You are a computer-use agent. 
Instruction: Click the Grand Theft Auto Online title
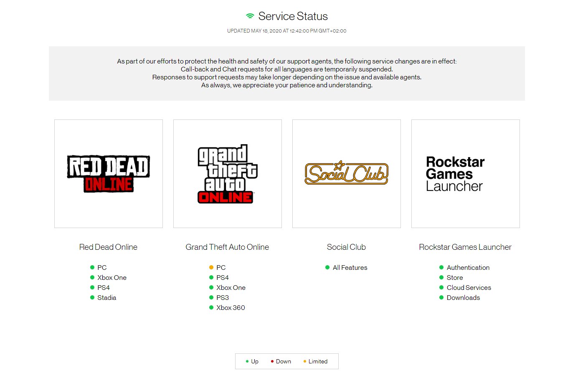pos(227,247)
